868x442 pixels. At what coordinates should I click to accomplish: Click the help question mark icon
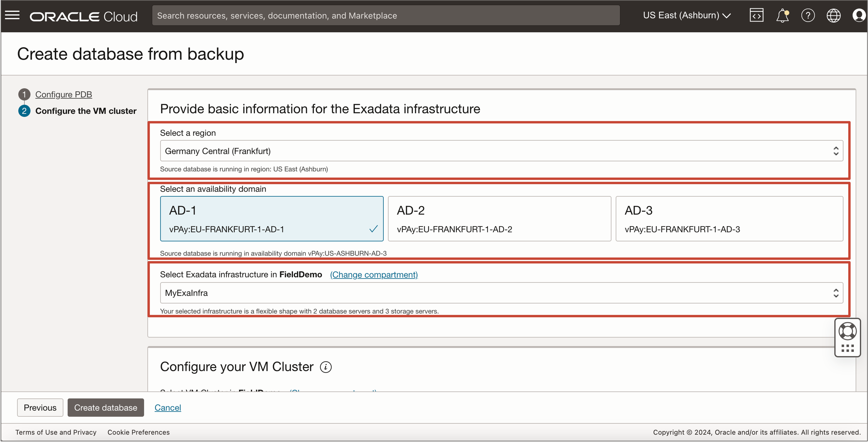coord(808,15)
